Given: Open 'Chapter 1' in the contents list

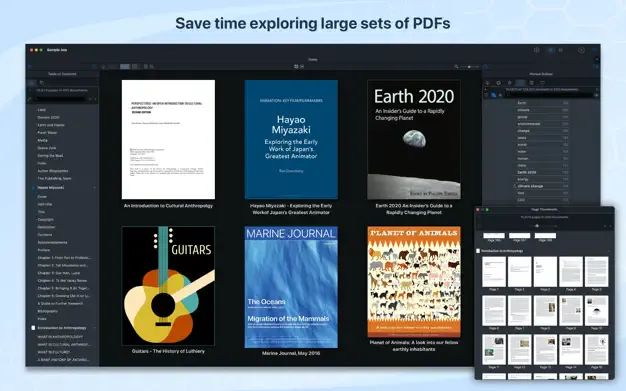Looking at the screenshot, I should (x=64, y=258).
